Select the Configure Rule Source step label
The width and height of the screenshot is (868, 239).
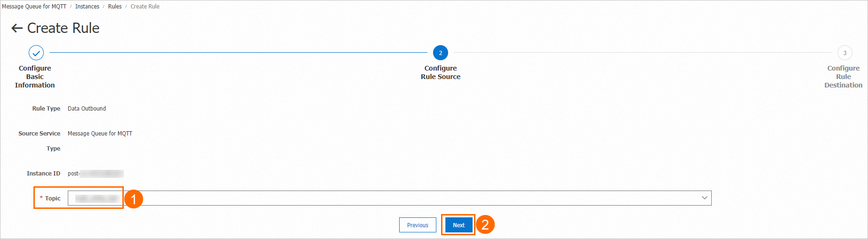441,72
